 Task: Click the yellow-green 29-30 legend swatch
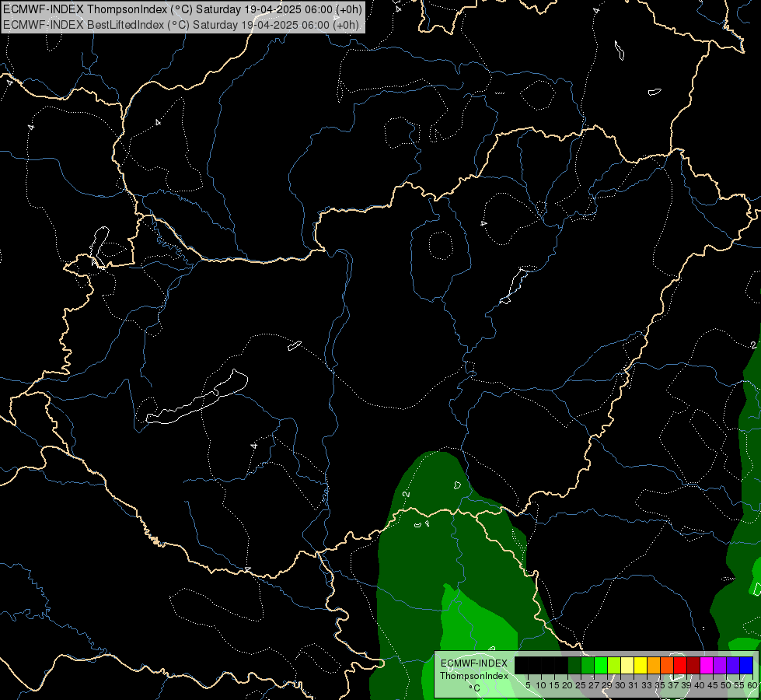(x=614, y=665)
